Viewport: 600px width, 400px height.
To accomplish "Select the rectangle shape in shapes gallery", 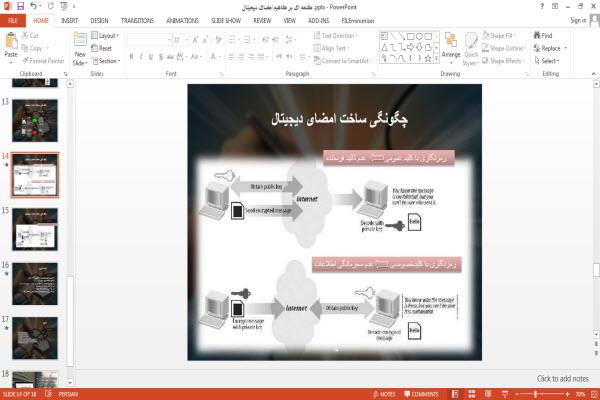I will click(x=411, y=36).
